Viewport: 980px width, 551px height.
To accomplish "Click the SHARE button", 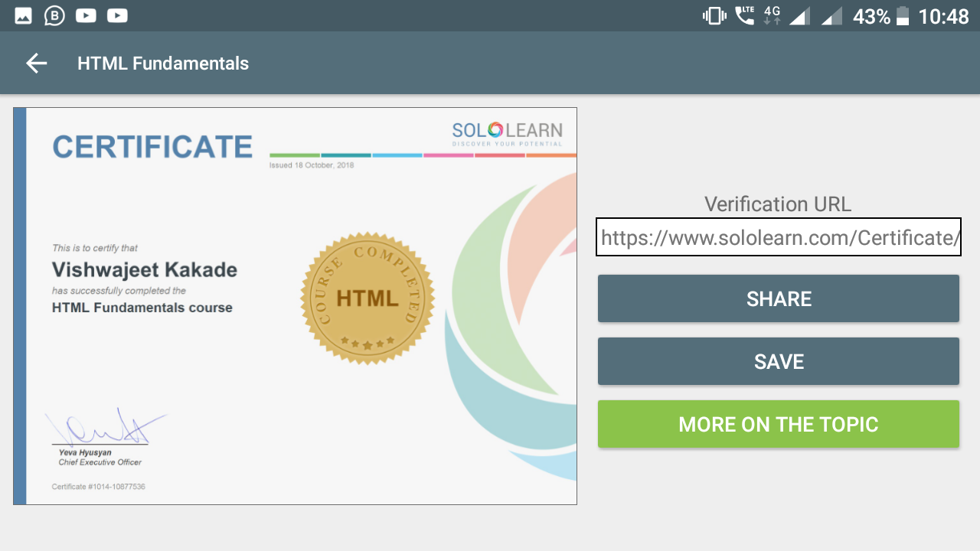I will [779, 298].
